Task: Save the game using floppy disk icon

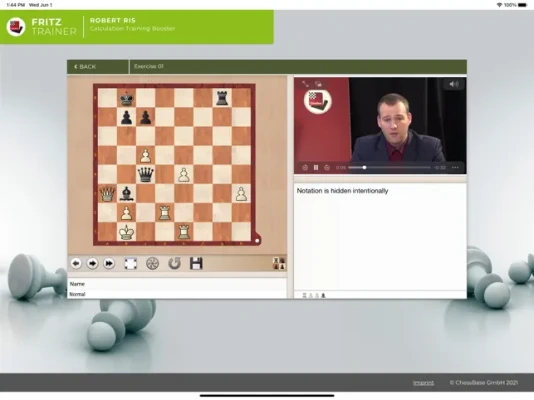Action: [x=196, y=263]
